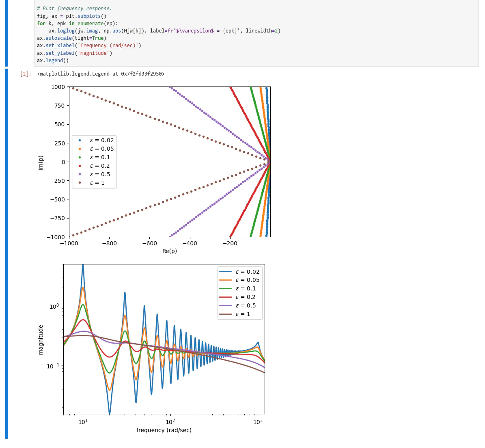Place cursor on the ax.legend() code line
This screenshot has height=448, width=485.
(53, 61)
